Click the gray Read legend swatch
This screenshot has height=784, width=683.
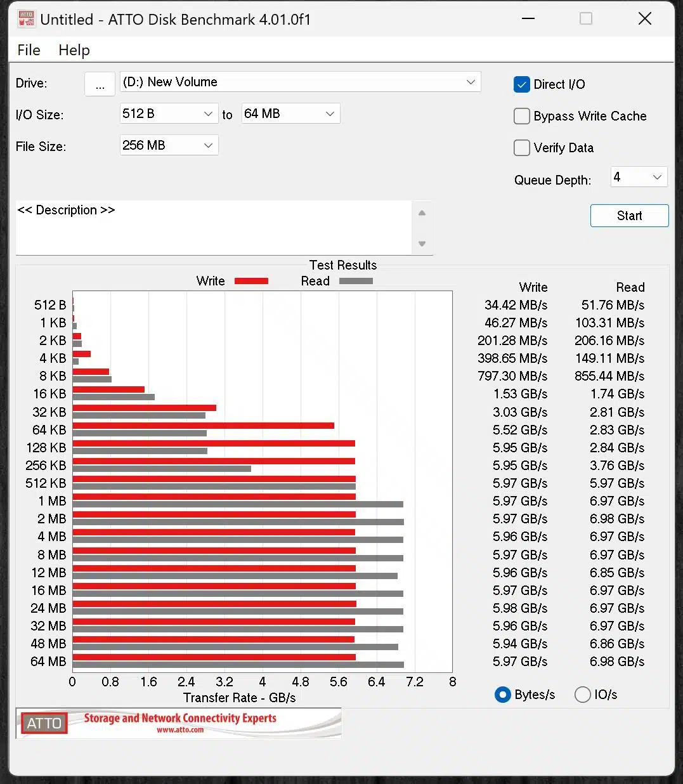pos(356,281)
